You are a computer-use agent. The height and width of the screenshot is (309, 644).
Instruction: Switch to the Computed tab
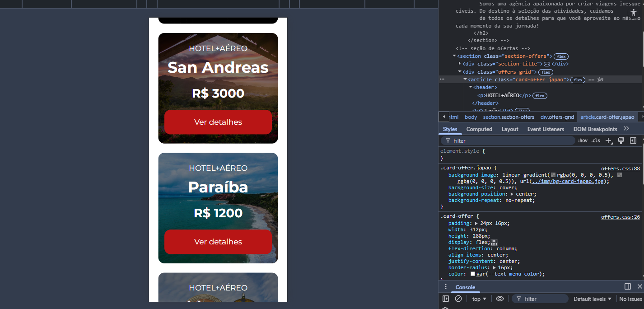[479, 129]
